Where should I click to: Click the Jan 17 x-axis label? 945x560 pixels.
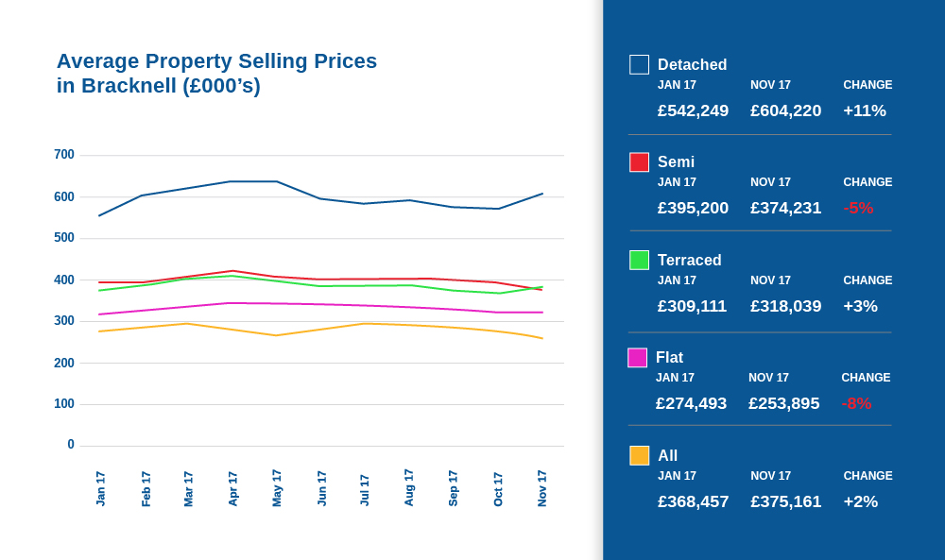tap(100, 488)
